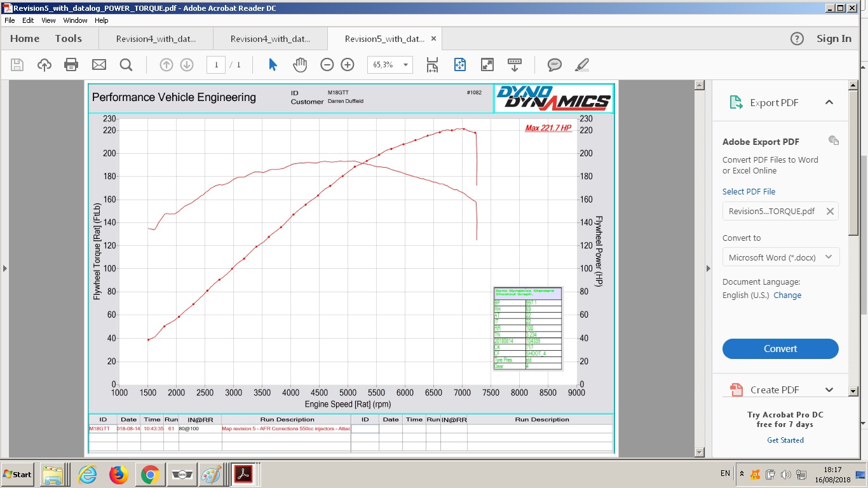Expand the Create PDF section

(x=829, y=390)
